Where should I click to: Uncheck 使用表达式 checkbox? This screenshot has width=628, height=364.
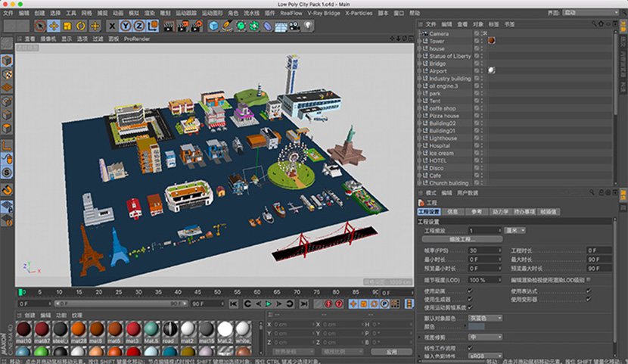pos(589,291)
